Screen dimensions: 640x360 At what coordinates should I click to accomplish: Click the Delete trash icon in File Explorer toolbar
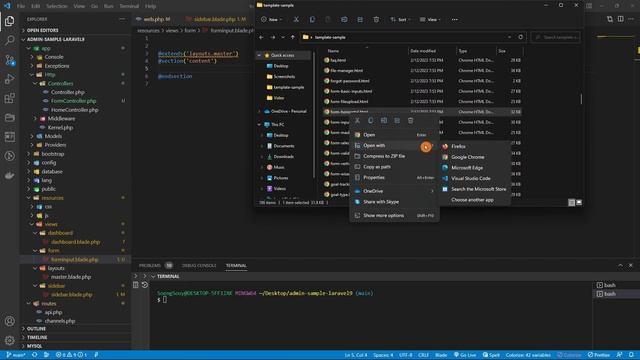tap(376, 20)
